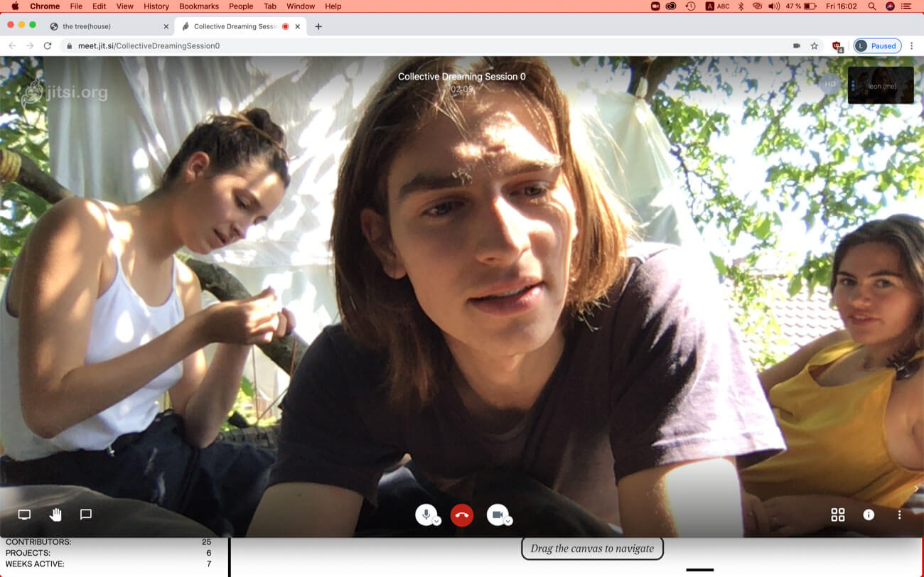The image size is (924, 577).
Task: Bookmark this page with star icon
Action: [815, 46]
